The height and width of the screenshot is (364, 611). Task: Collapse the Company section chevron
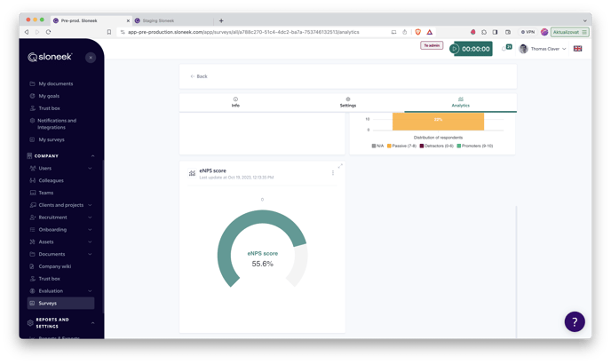92,156
